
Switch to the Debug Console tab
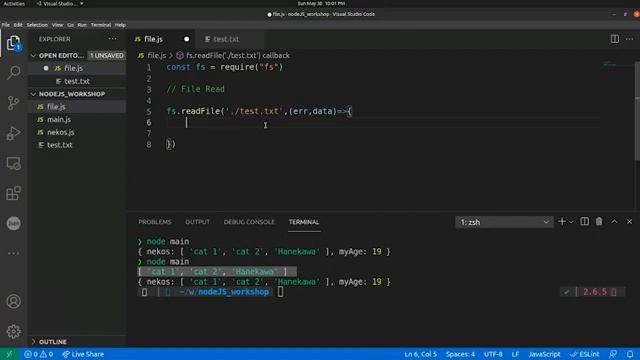249,222
